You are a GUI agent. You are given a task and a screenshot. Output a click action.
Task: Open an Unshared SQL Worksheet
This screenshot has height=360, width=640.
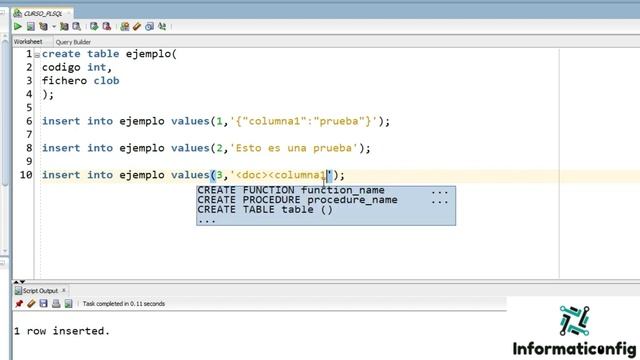tap(125, 27)
